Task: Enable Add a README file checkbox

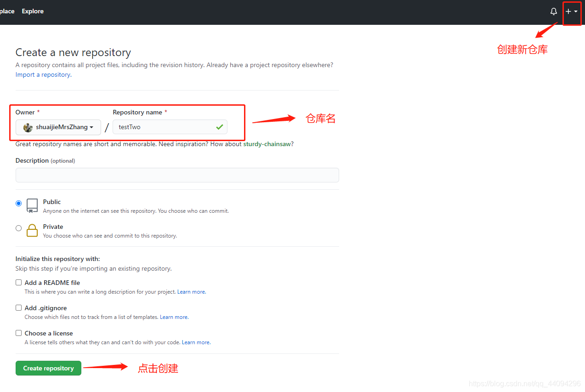Action: [18, 283]
